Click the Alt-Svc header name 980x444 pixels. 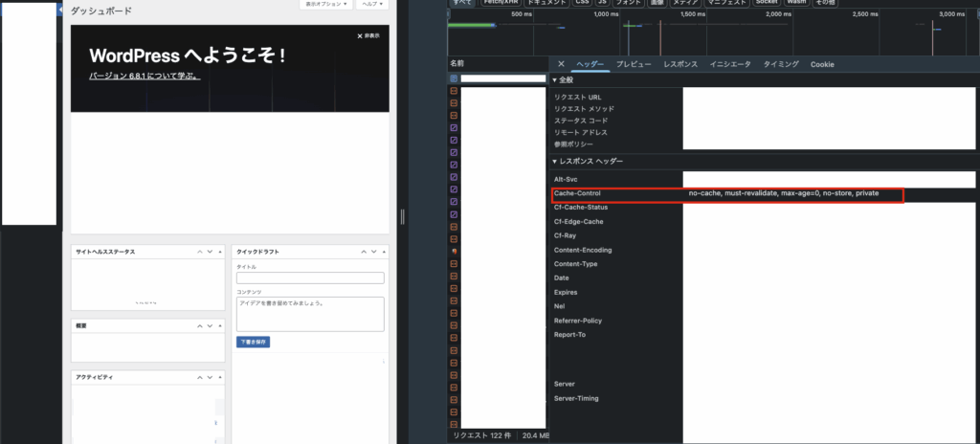(x=565, y=180)
